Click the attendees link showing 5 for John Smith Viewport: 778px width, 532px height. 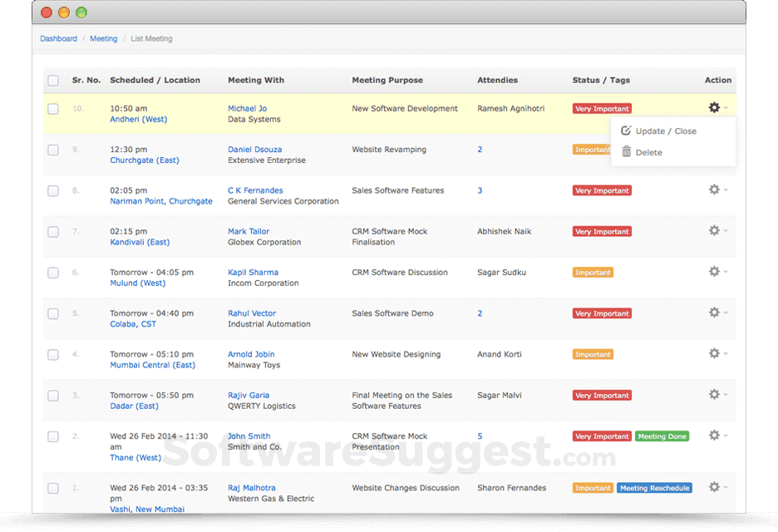pos(479,436)
